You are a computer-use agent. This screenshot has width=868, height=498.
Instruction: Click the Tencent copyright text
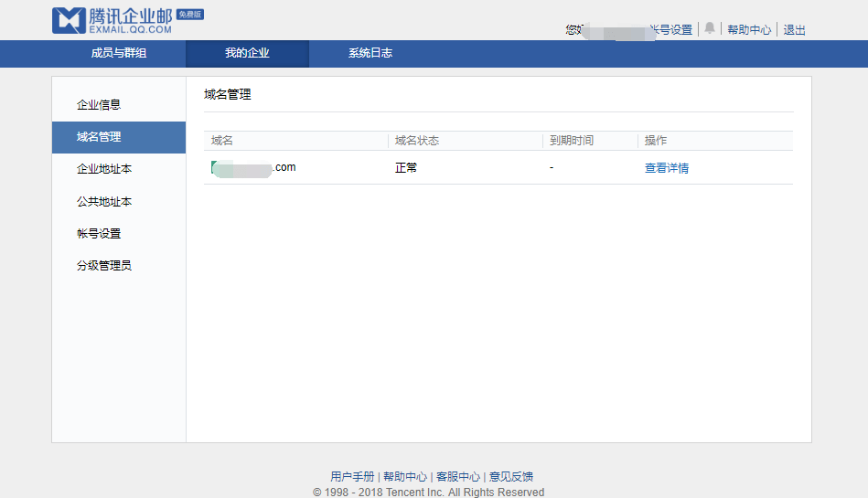click(x=428, y=492)
